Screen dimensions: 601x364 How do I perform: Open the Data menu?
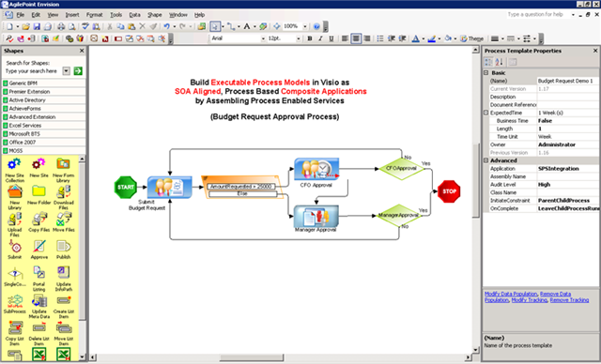coord(134,15)
